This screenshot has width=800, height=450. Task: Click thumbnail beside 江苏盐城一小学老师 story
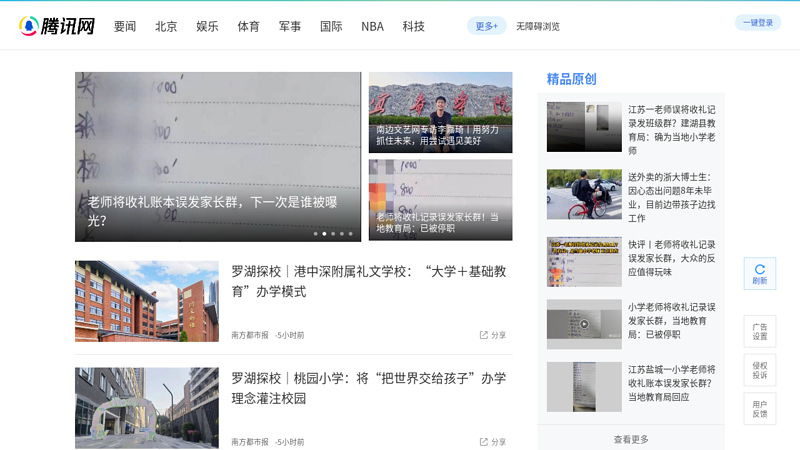click(x=584, y=387)
